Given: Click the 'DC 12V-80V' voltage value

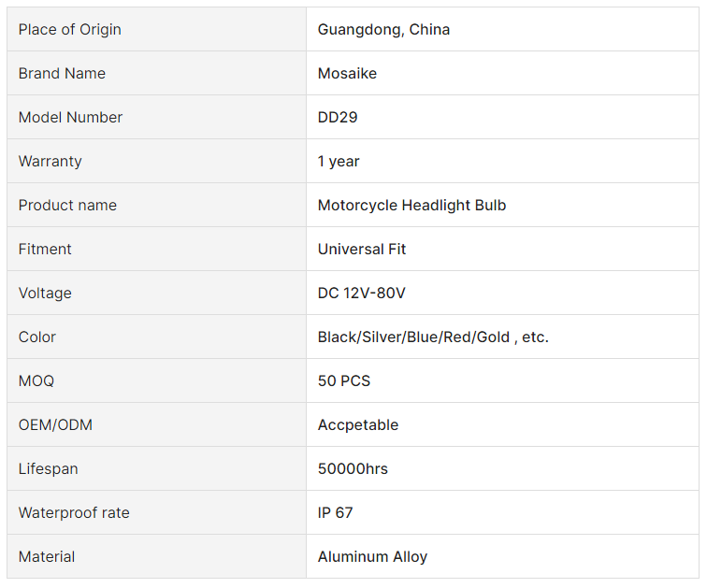Looking at the screenshot, I should point(362,293).
